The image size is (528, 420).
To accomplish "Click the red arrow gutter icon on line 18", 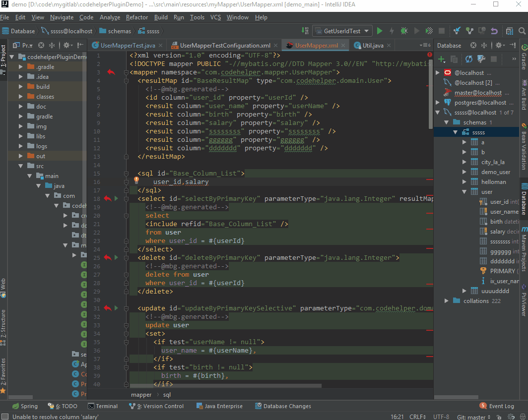I will click(108, 199).
